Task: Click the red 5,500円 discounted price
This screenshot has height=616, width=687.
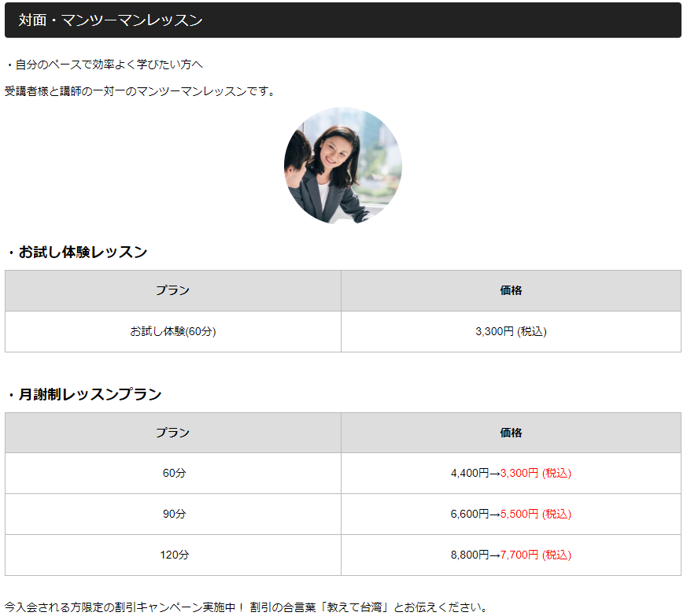Action: [x=520, y=514]
